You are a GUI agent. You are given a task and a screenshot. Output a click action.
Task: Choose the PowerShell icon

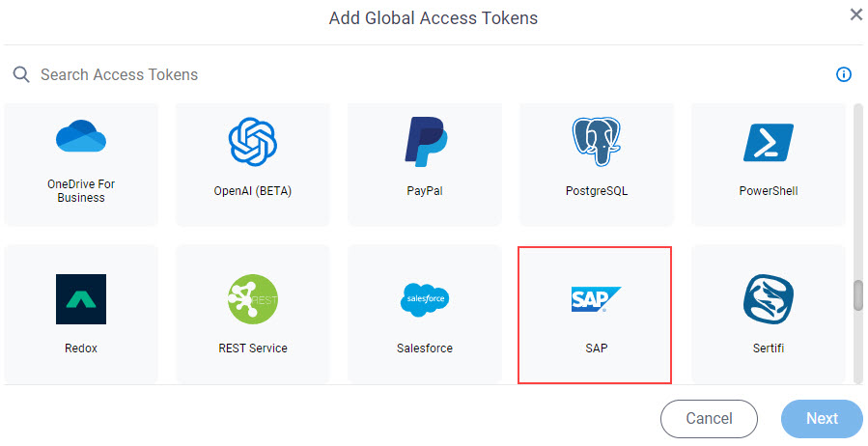769,142
